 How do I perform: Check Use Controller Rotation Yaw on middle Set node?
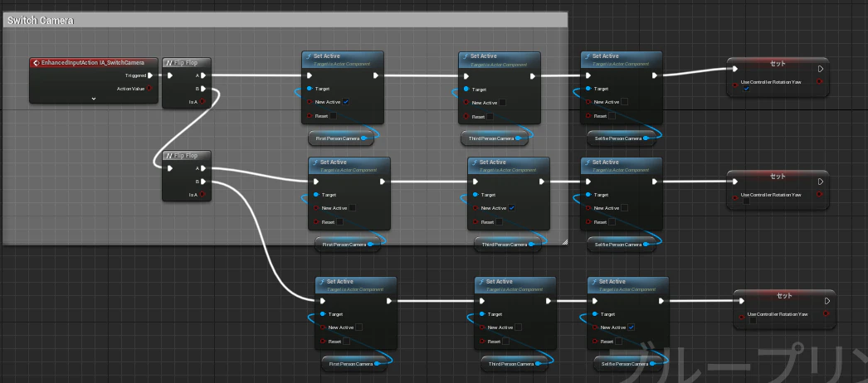[x=746, y=201]
